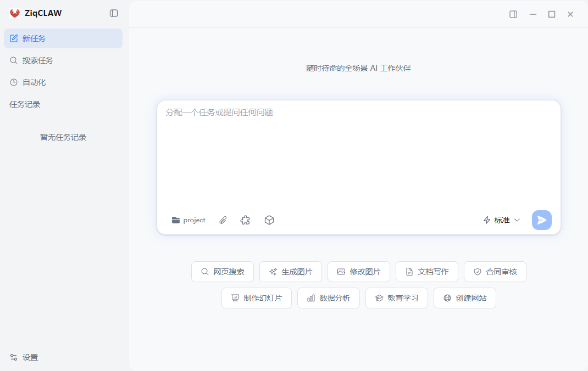This screenshot has width=588, height=371.
Task: Open 设置 settings at the bottom left
Action: click(x=24, y=357)
